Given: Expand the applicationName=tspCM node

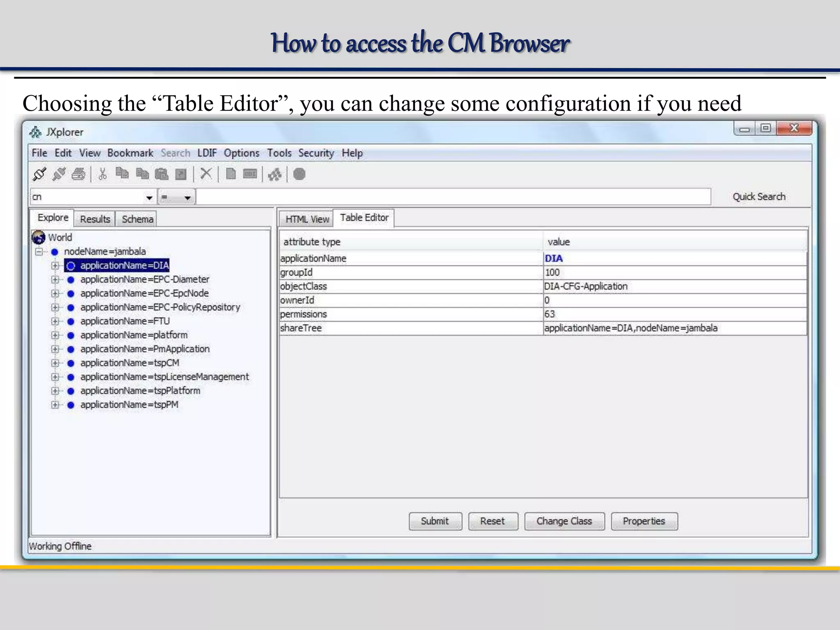Looking at the screenshot, I should [55, 363].
